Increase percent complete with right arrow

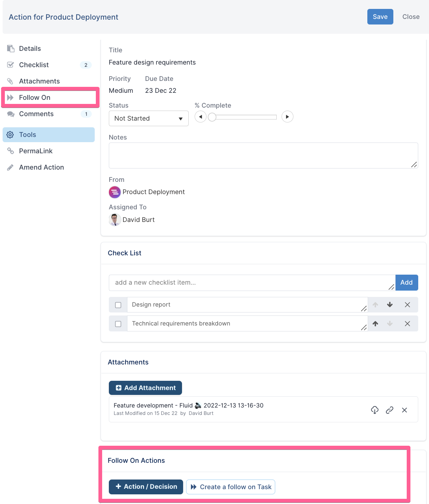[x=287, y=117]
